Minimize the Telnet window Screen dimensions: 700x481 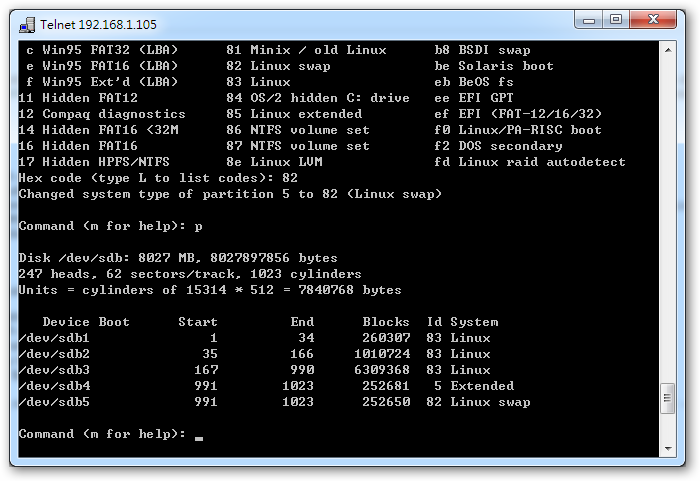point(588,20)
